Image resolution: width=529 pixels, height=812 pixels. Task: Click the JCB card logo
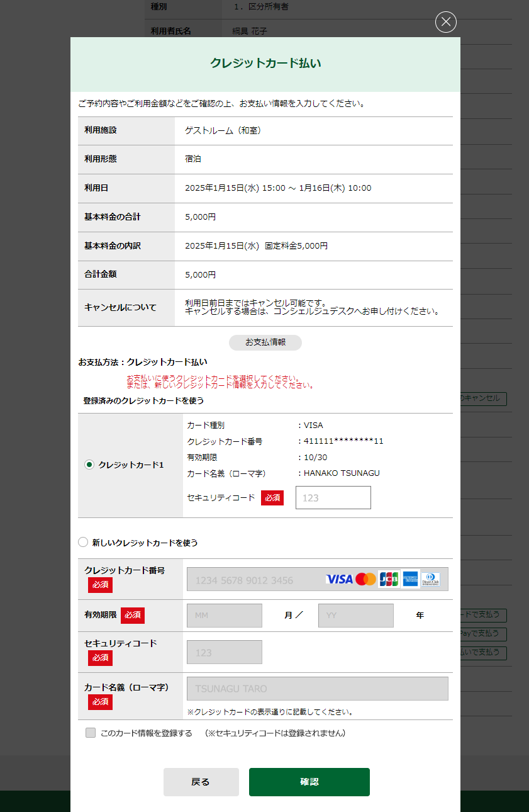click(x=389, y=579)
